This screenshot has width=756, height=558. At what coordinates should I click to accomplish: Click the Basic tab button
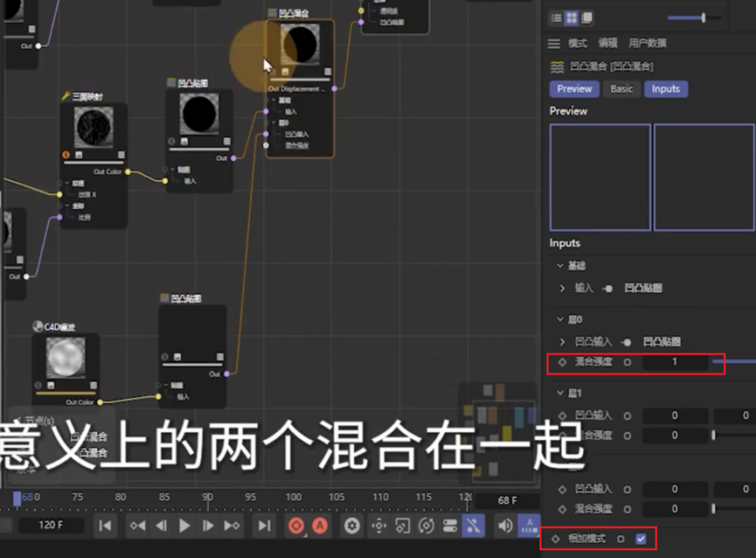[621, 89]
